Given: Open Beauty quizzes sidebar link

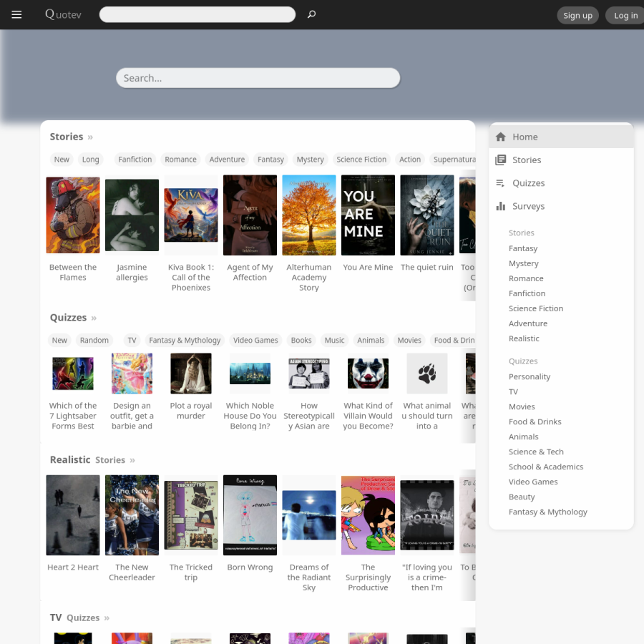Looking at the screenshot, I should [x=522, y=497].
